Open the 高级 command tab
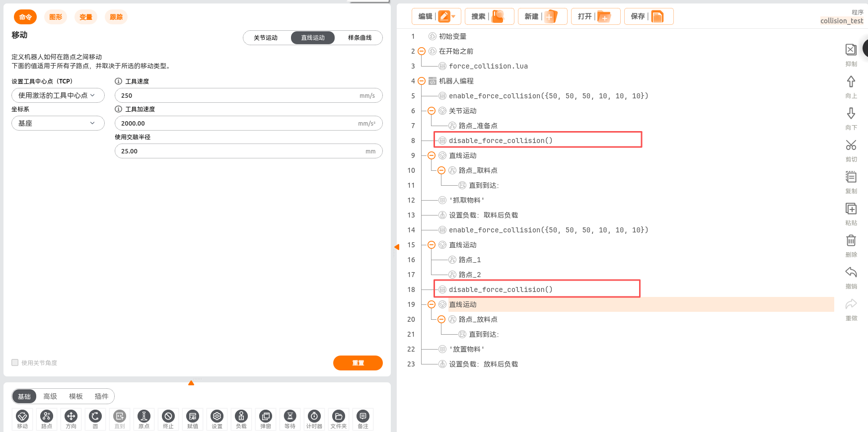 (x=50, y=396)
